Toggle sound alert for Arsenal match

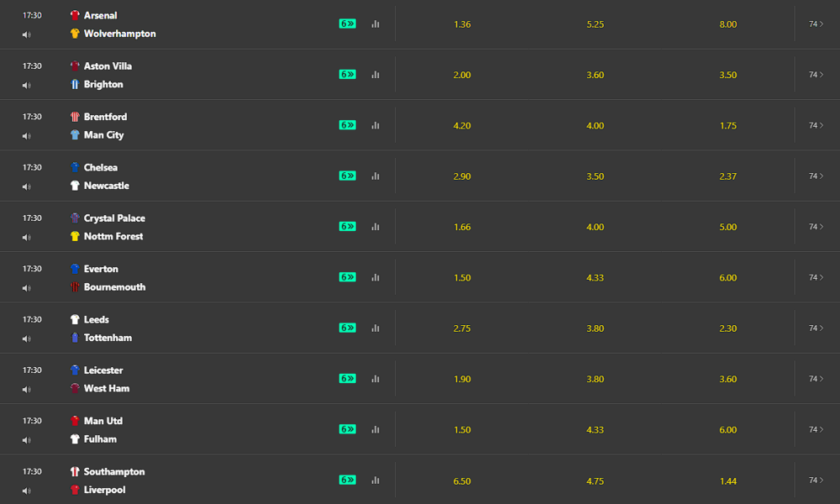coord(26,34)
